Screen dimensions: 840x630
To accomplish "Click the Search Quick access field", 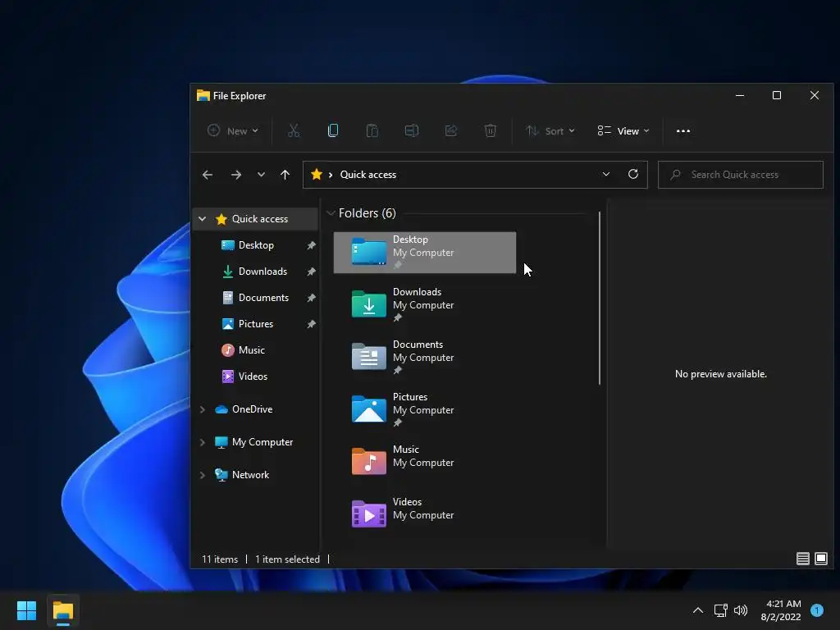I will [x=741, y=175].
